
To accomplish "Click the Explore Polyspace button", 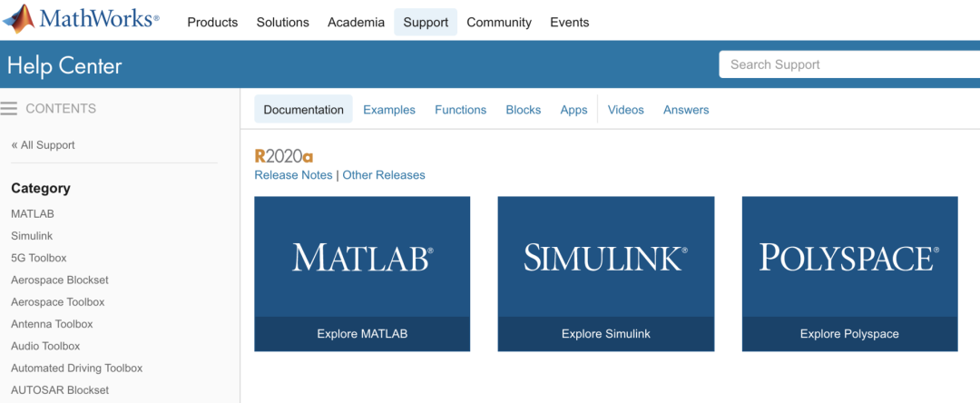I will 849,334.
